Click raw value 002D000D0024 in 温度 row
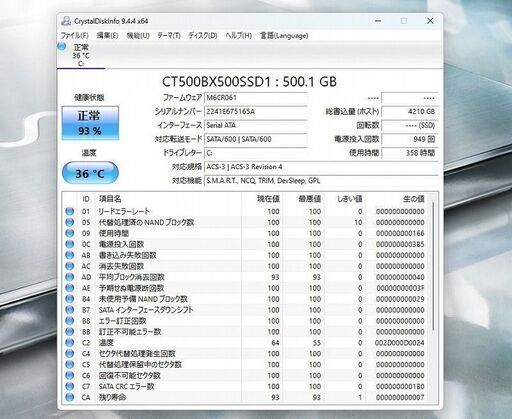Viewport: 512px width, 419px height. click(x=400, y=343)
